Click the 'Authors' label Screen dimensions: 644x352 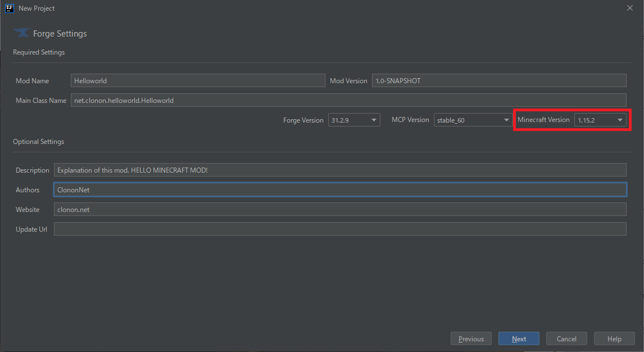[x=28, y=190]
